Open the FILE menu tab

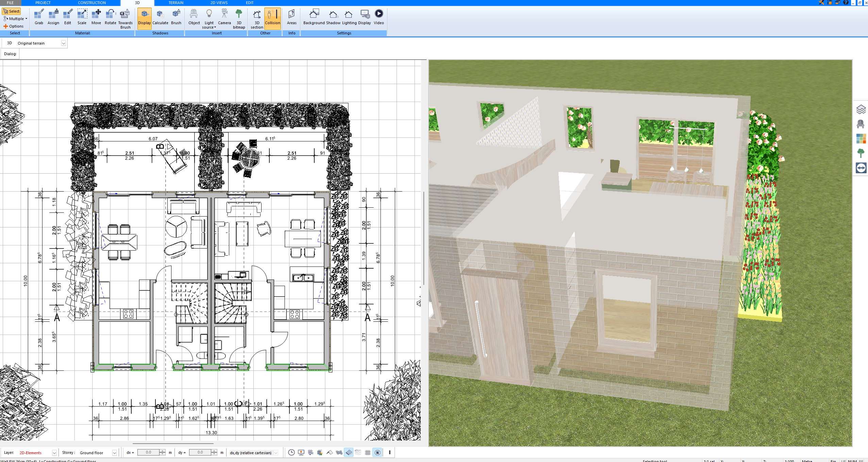point(10,2)
